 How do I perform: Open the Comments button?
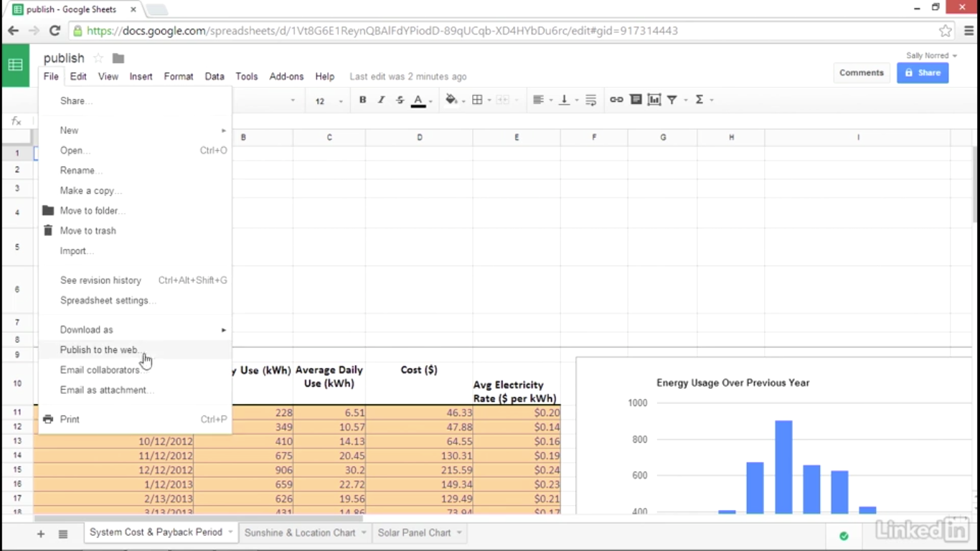click(x=862, y=72)
